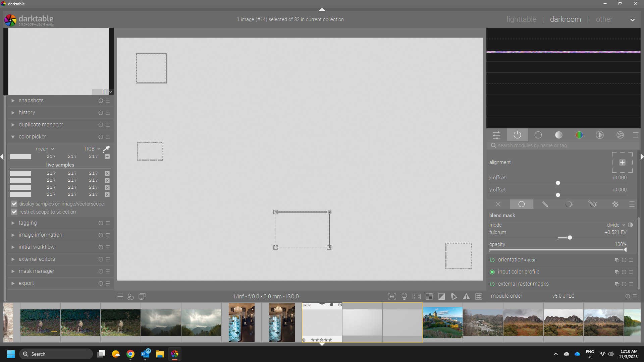This screenshot has height=362, width=644.
Task: Disable display samples on image/vectorscope
Action: click(14, 204)
